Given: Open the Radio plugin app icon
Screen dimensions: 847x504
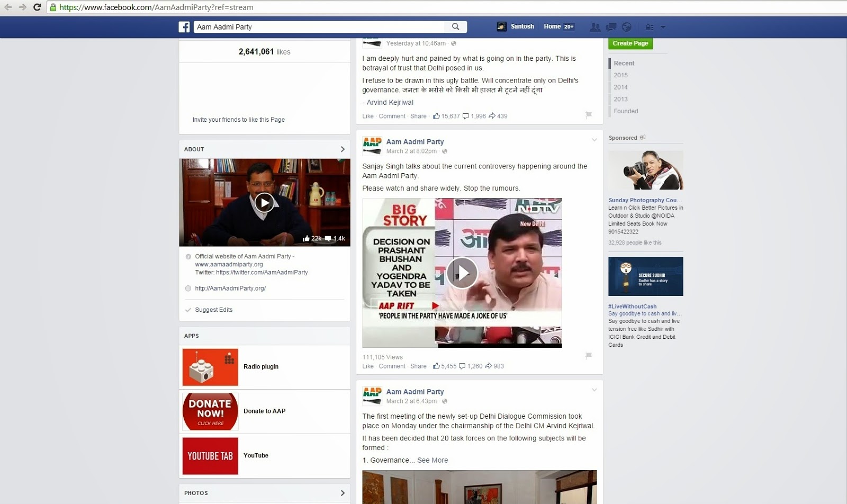Looking at the screenshot, I should click(210, 367).
